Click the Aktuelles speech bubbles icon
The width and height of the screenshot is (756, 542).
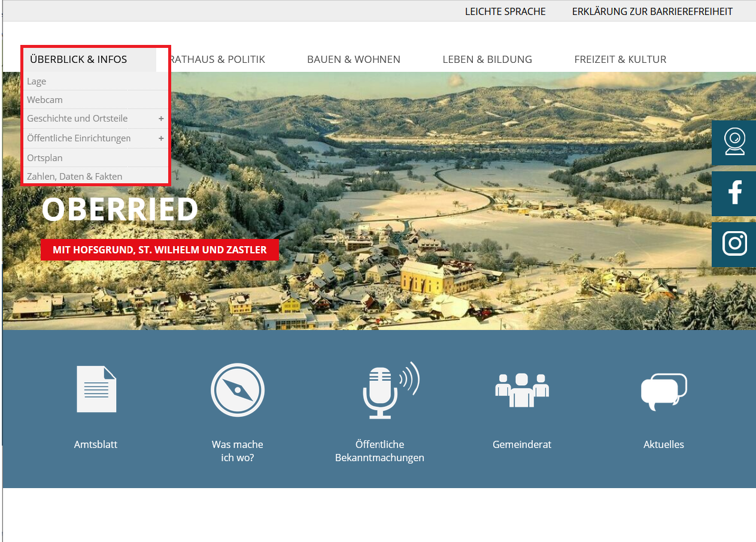(663, 392)
